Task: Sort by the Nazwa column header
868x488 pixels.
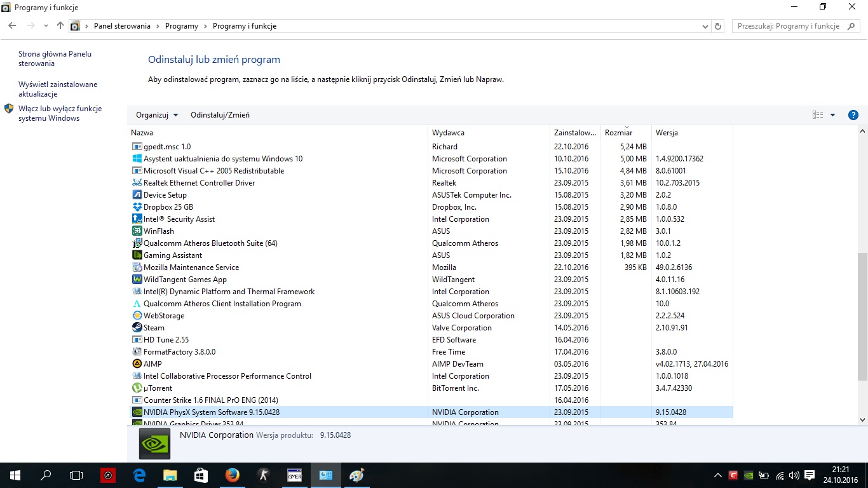Action: tap(278, 133)
